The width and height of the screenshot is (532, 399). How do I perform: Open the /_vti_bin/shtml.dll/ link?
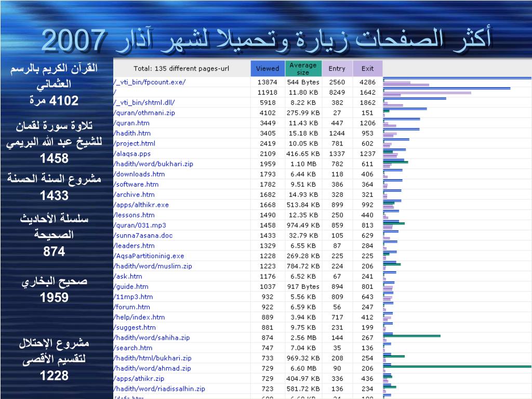[144, 102]
